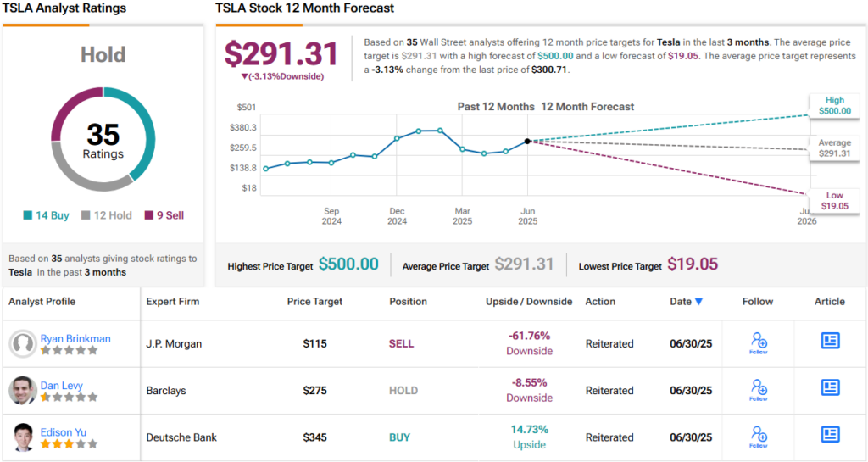Select the 9 Sell legend swatch
The height and width of the screenshot is (462, 868).
148,215
